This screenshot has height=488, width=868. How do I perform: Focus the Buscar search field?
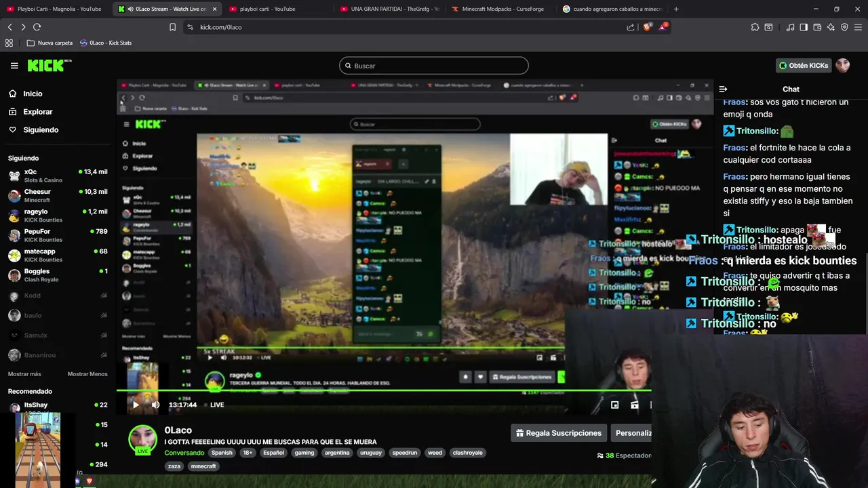click(x=434, y=66)
